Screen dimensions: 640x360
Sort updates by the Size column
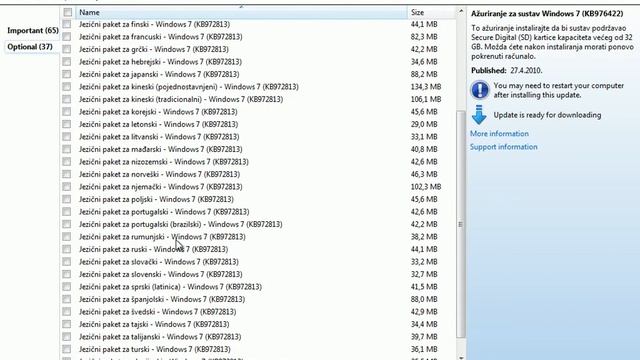click(x=417, y=12)
